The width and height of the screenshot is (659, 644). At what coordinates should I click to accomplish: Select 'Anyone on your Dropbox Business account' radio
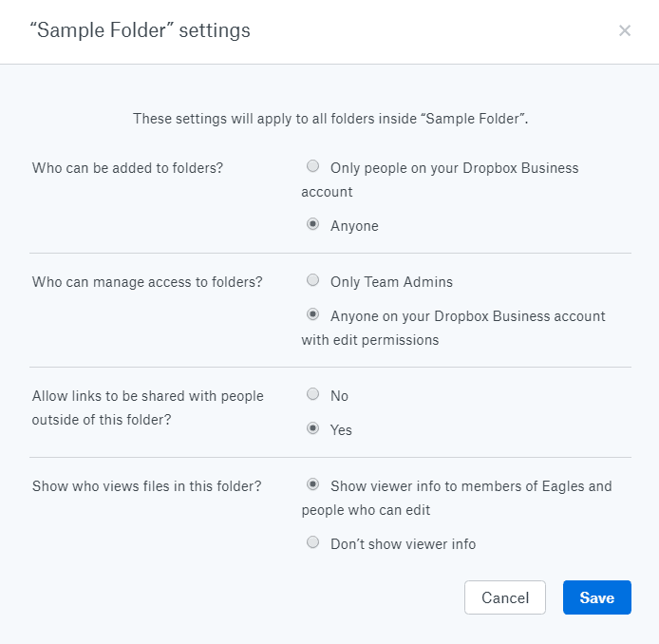(312, 314)
